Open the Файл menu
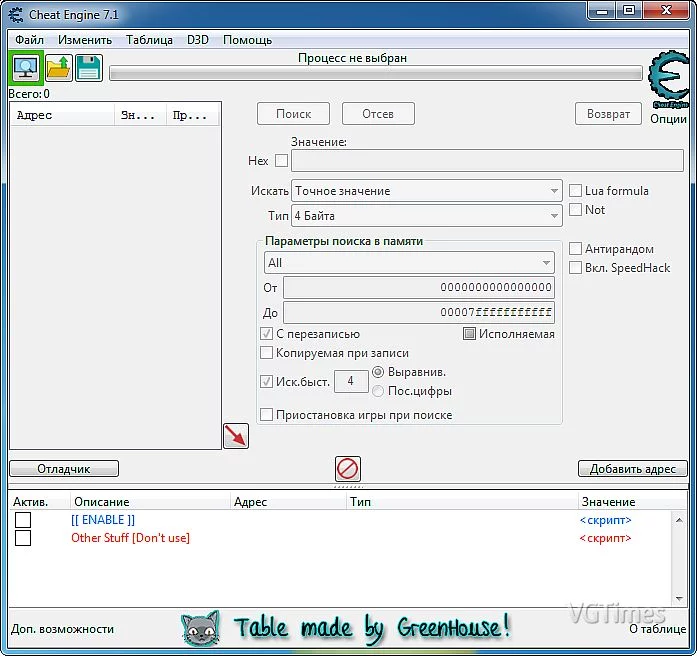This screenshot has width=697, height=656. click(x=29, y=40)
